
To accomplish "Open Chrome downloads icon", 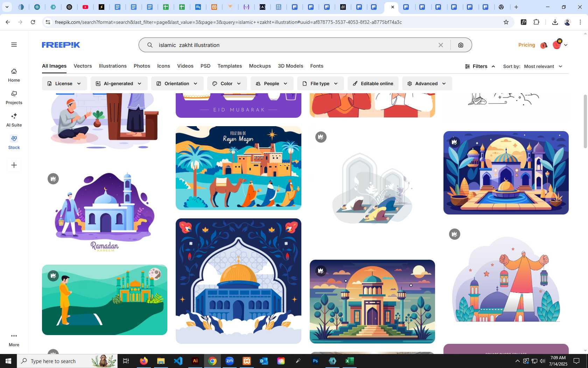I will pos(555,22).
